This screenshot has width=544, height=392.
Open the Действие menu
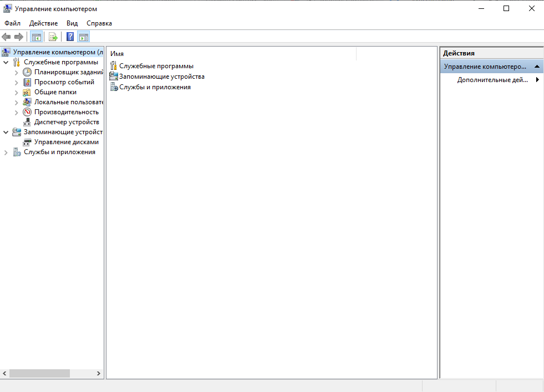[43, 23]
